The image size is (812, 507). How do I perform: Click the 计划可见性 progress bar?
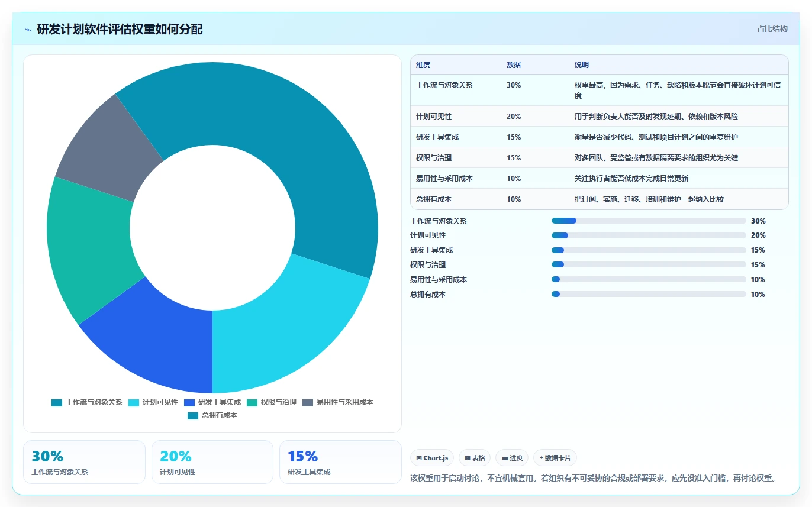coord(649,235)
